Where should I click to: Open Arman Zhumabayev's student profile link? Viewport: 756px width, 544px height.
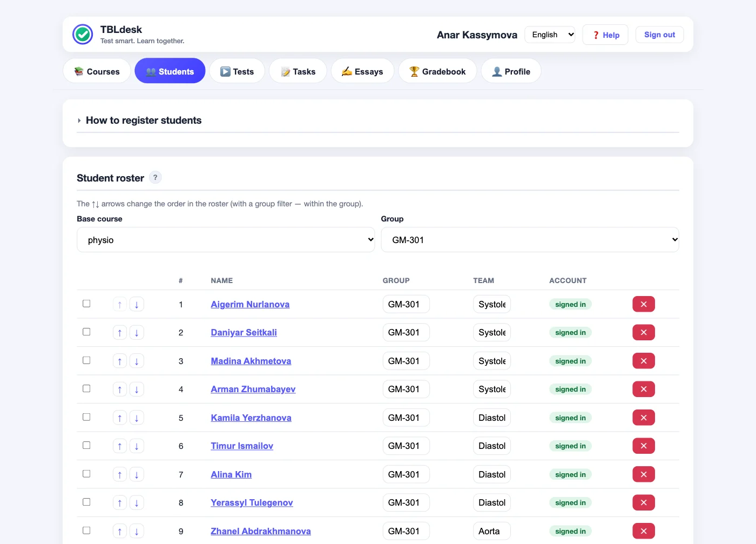(253, 389)
